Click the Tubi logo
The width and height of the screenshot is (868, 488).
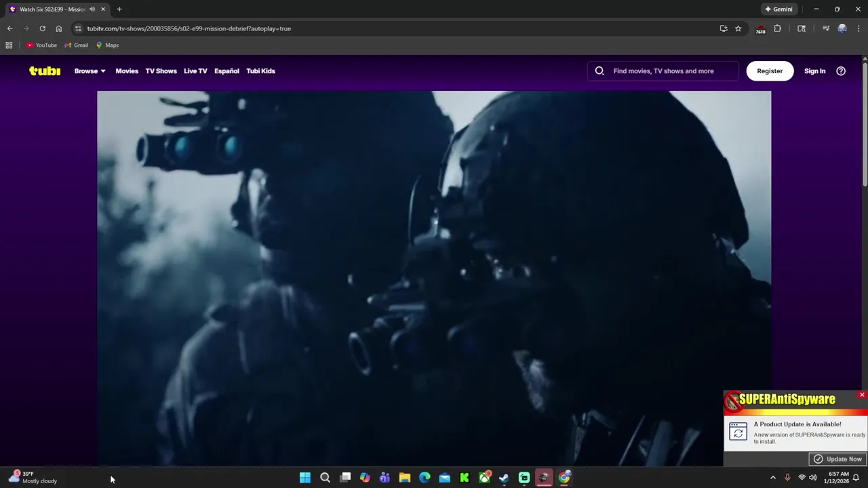(x=45, y=71)
